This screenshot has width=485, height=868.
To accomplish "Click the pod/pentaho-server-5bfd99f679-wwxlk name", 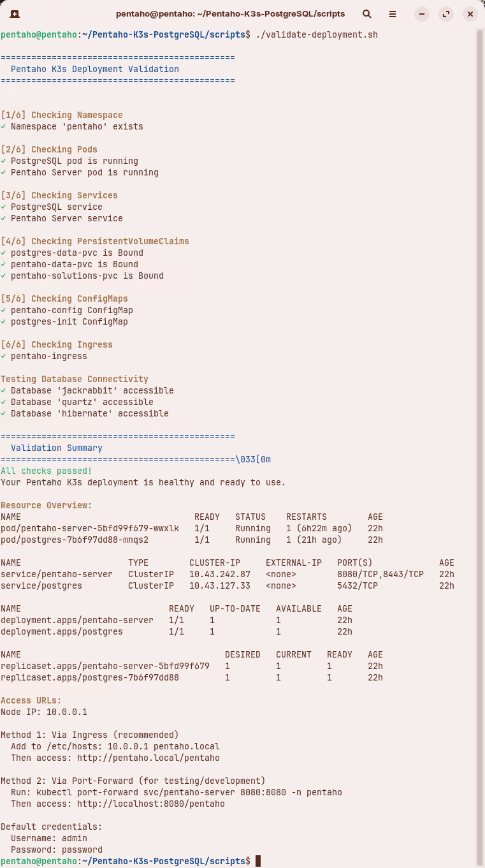I will (89, 528).
